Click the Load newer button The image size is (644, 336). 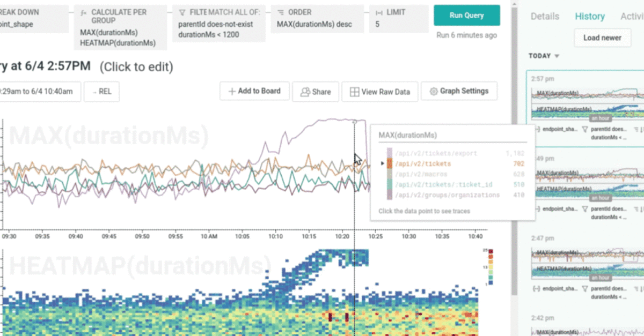point(602,38)
